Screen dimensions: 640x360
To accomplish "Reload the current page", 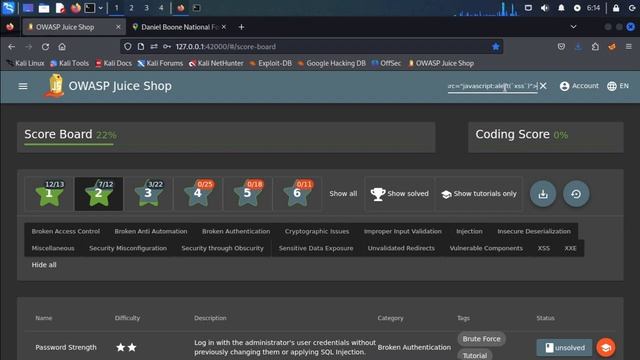I will [x=45, y=47].
